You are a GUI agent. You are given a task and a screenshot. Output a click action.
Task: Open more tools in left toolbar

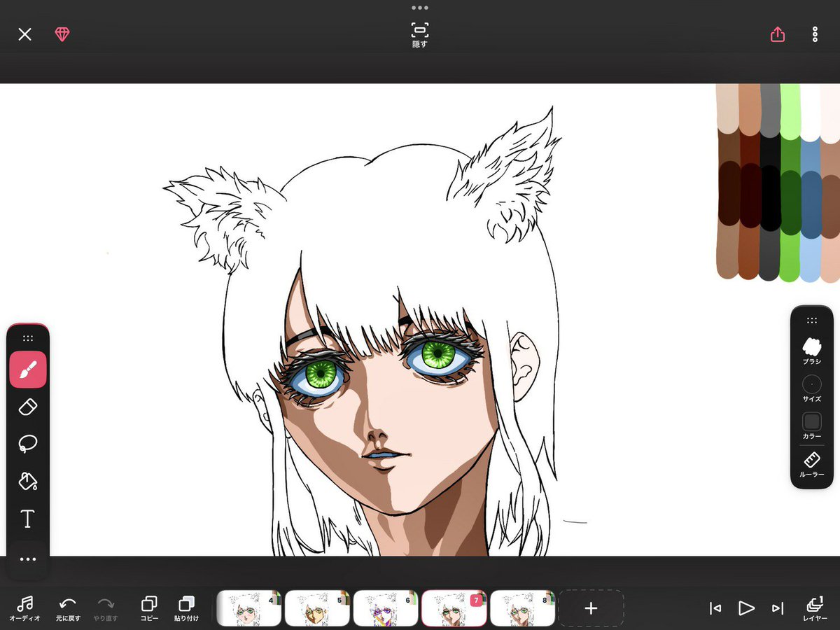[x=28, y=559]
